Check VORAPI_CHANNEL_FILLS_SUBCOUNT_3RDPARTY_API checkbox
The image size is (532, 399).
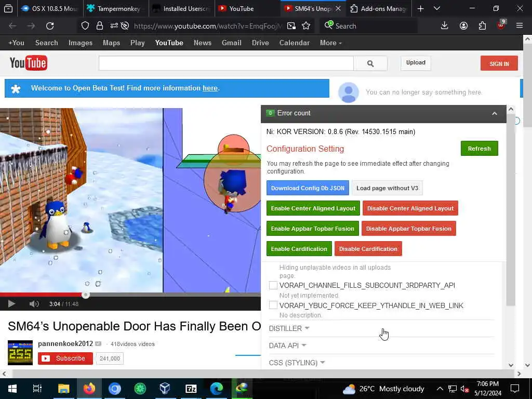point(273,285)
